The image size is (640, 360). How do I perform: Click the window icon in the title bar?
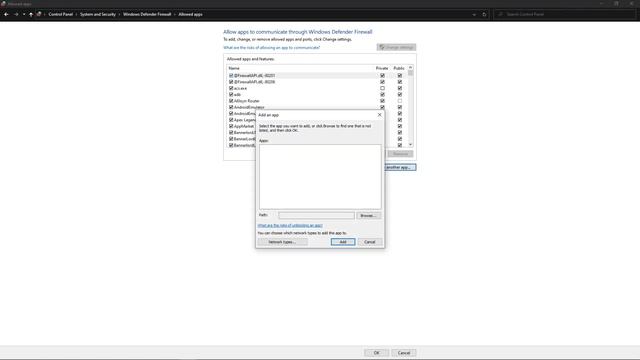(3, 4)
